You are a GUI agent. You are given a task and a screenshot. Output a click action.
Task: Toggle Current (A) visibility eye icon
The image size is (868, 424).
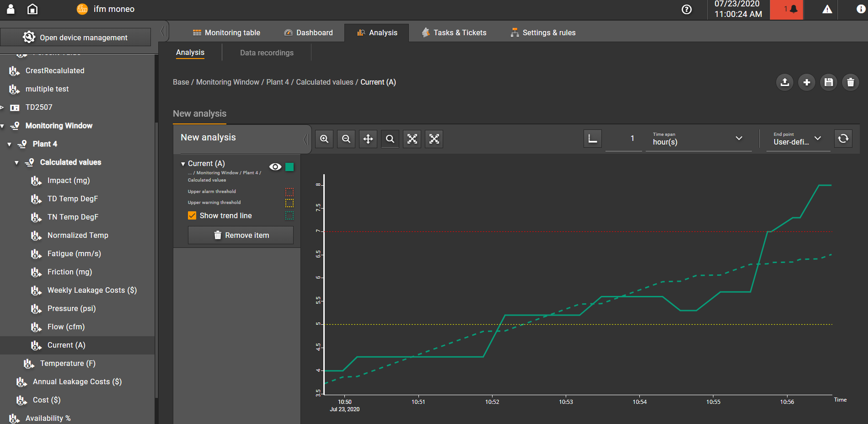tap(275, 167)
